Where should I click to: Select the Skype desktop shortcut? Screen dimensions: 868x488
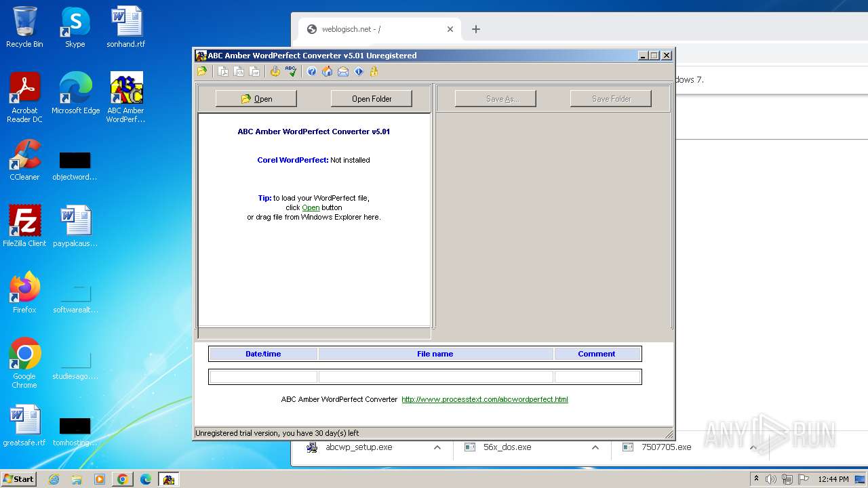[x=75, y=27]
